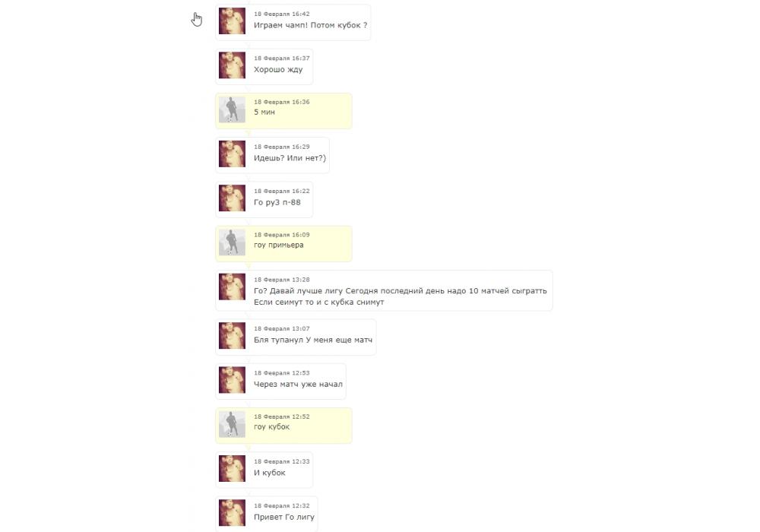
Task: Click gray silhouette avatar on "5 мин" message
Action: (x=232, y=109)
